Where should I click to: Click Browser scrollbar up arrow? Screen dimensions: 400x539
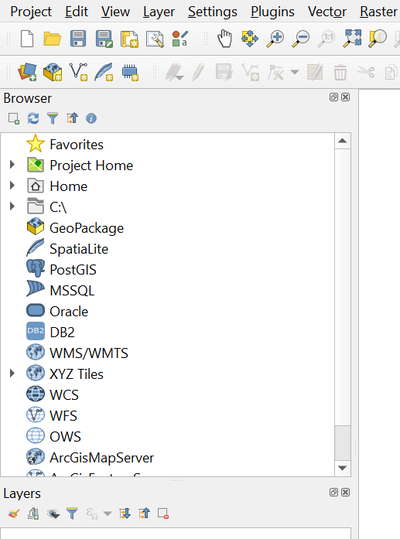pyautogui.click(x=342, y=141)
